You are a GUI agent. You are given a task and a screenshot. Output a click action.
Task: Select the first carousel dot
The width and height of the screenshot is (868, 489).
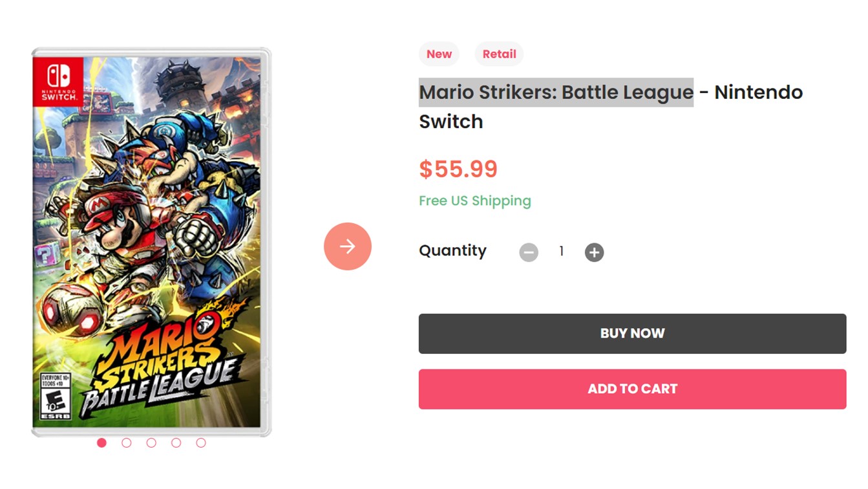[101, 443]
